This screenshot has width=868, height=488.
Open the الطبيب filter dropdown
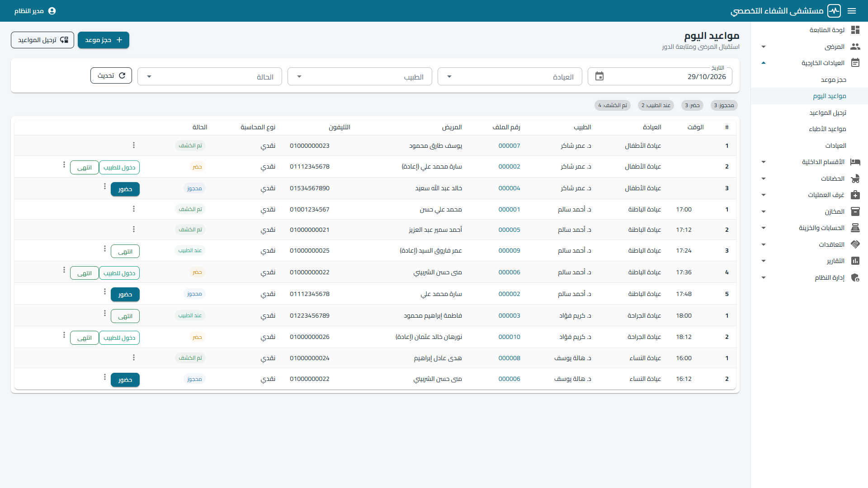pyautogui.click(x=360, y=76)
